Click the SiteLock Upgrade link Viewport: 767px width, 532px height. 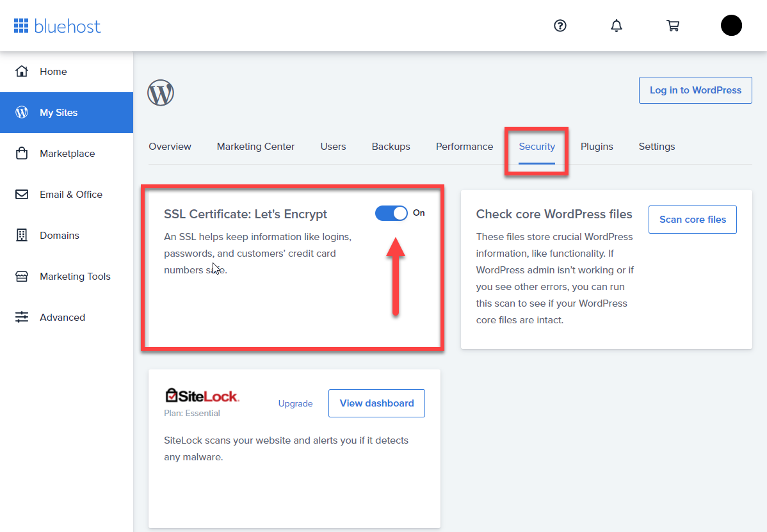[295, 403]
